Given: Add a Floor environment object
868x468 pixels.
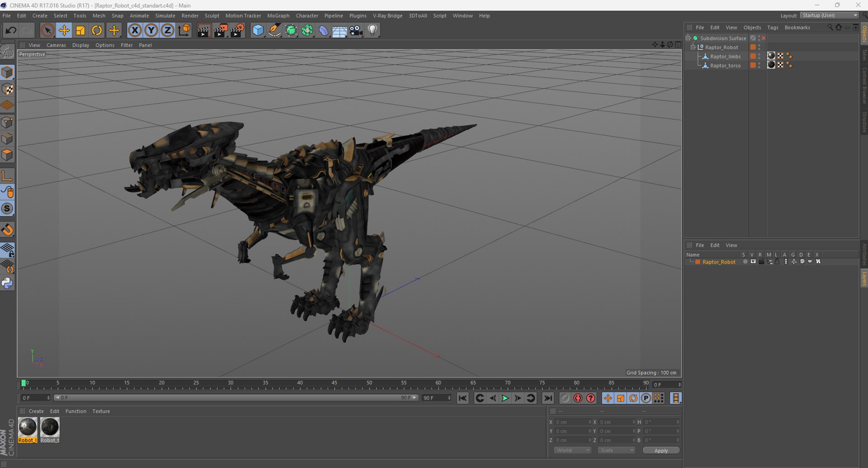Looking at the screenshot, I should pos(340,30).
